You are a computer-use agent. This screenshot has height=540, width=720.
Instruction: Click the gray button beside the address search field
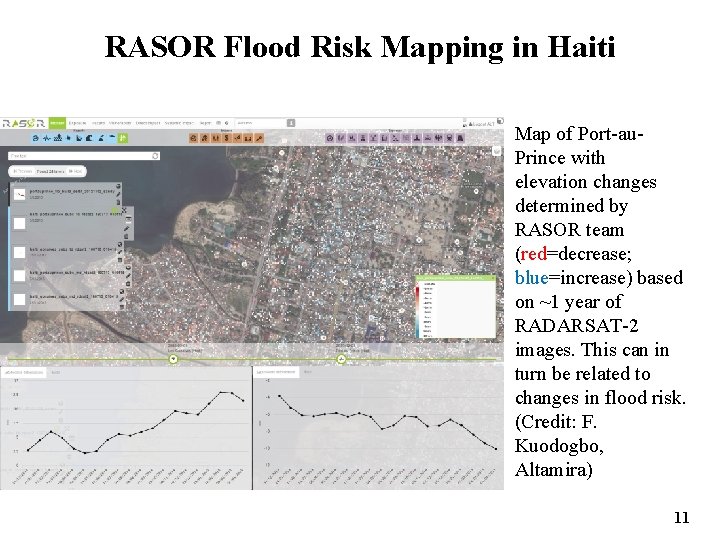tap(291, 123)
